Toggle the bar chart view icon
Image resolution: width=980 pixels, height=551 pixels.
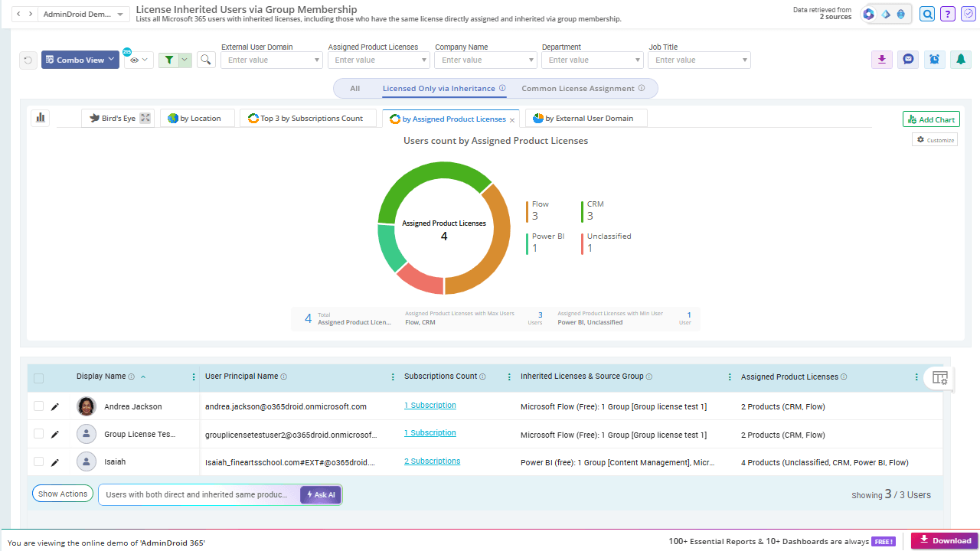41,118
